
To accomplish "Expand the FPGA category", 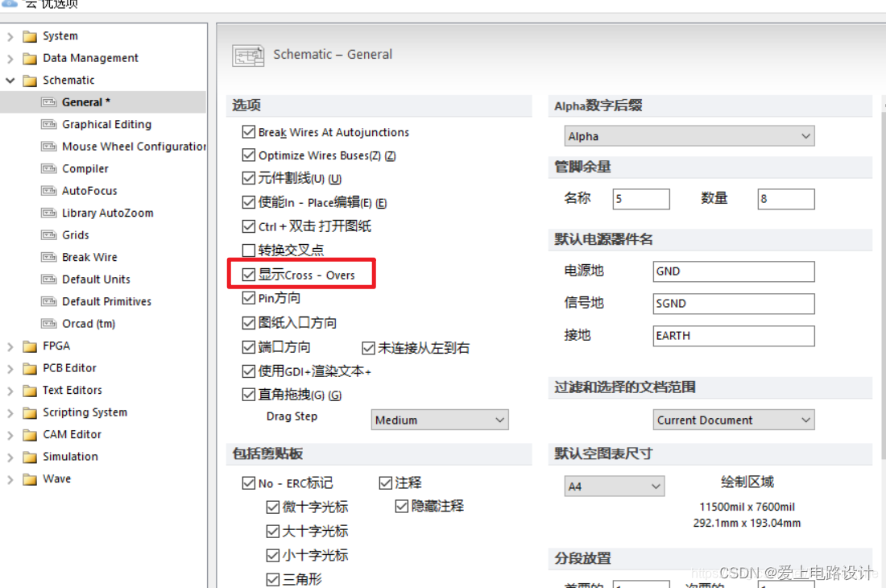I will (9, 346).
